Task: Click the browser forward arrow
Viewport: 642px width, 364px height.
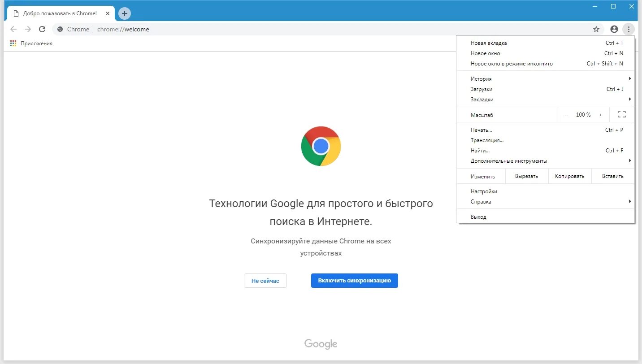Action: (28, 29)
